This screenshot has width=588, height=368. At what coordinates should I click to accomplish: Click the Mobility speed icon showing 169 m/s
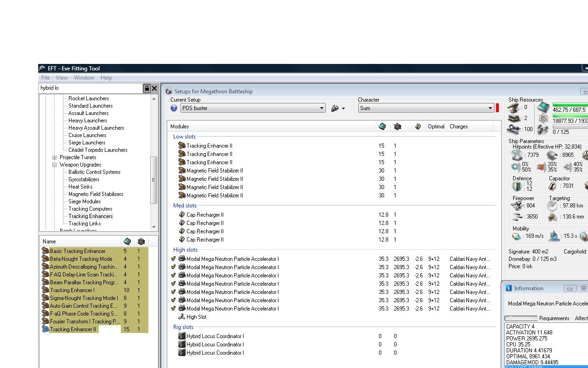(x=517, y=236)
